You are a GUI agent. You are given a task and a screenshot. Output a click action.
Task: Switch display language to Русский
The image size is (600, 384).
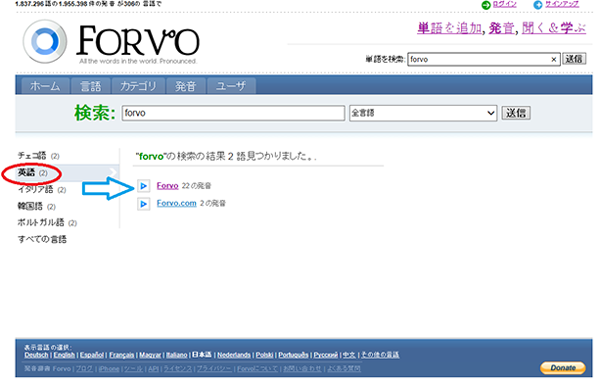[326, 355]
